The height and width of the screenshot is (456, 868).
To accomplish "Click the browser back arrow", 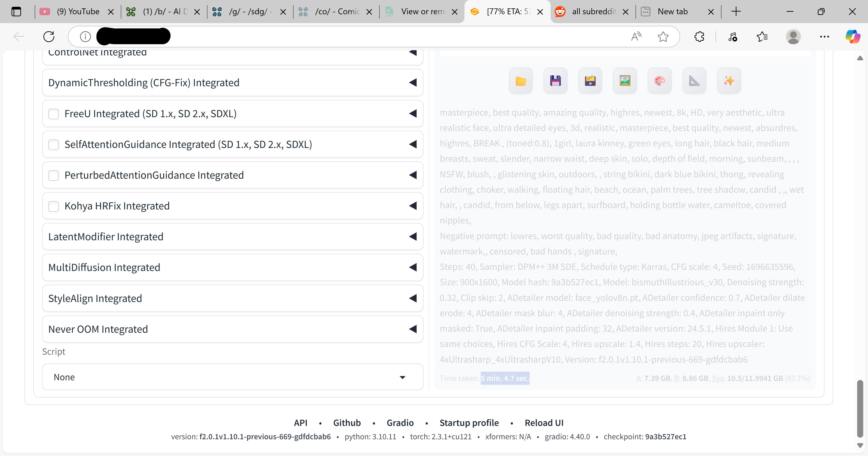I will coord(19,36).
